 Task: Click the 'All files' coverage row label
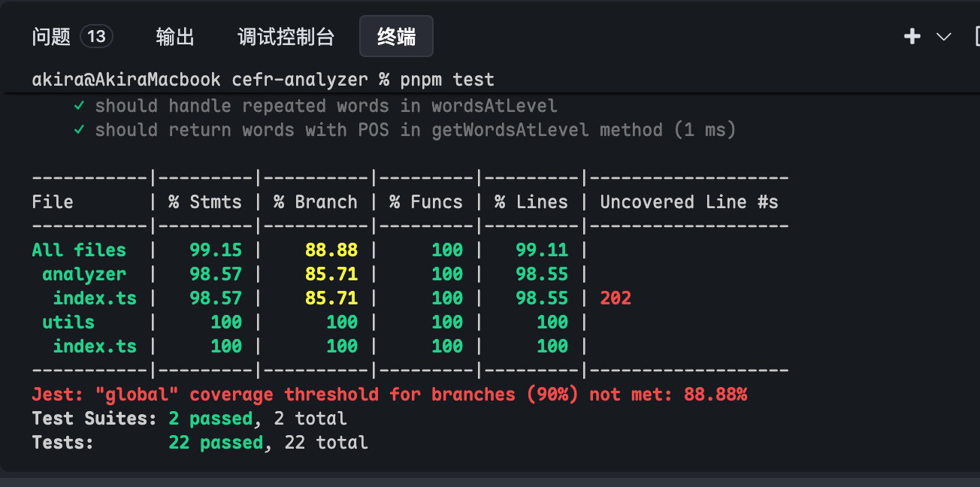coord(79,250)
